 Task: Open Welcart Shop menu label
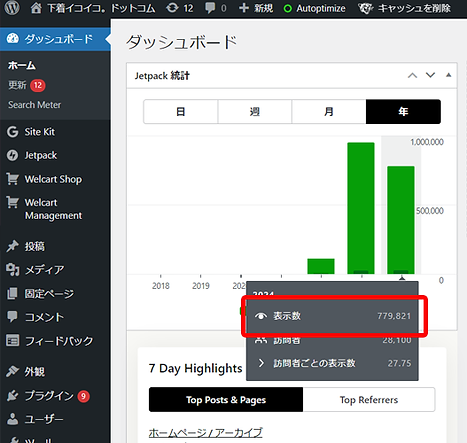tap(53, 179)
